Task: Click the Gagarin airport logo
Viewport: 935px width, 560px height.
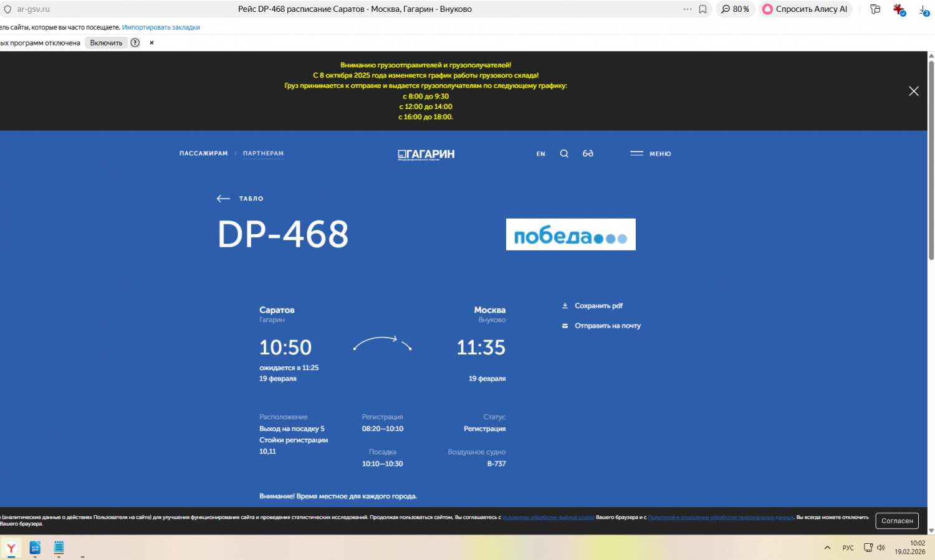Action: [426, 154]
